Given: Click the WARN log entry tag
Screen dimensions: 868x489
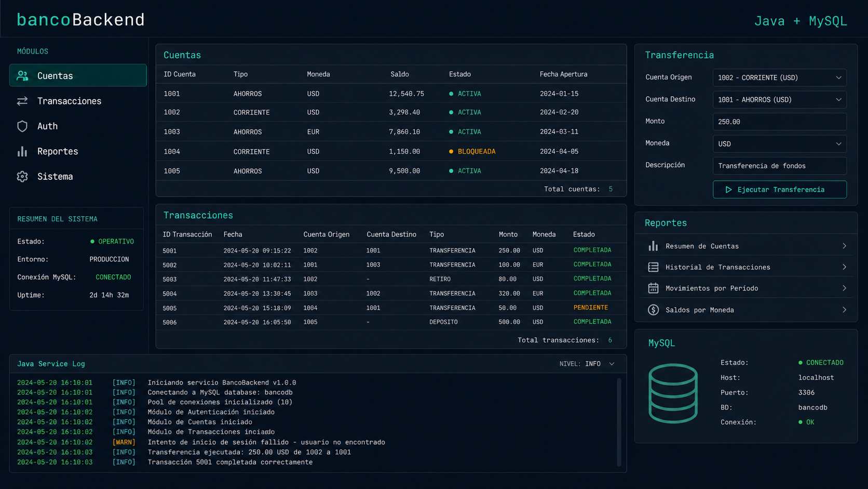Looking at the screenshot, I should point(124,442).
